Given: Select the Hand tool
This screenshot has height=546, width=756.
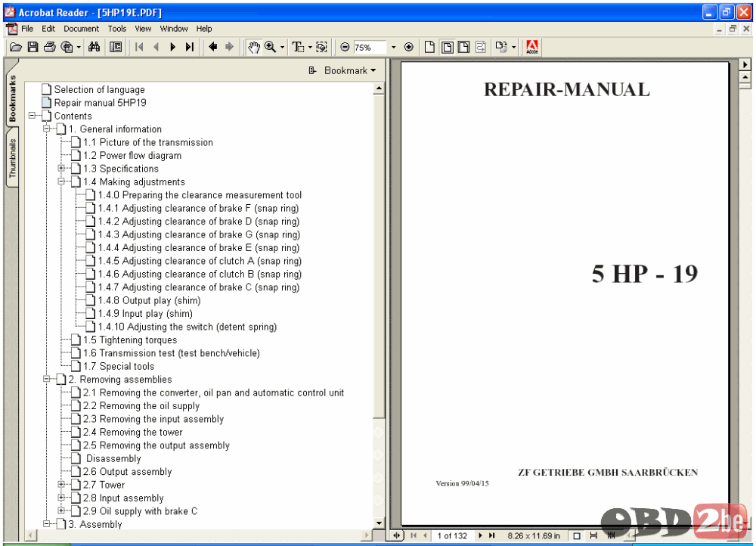Looking at the screenshot, I should pyautogui.click(x=253, y=47).
